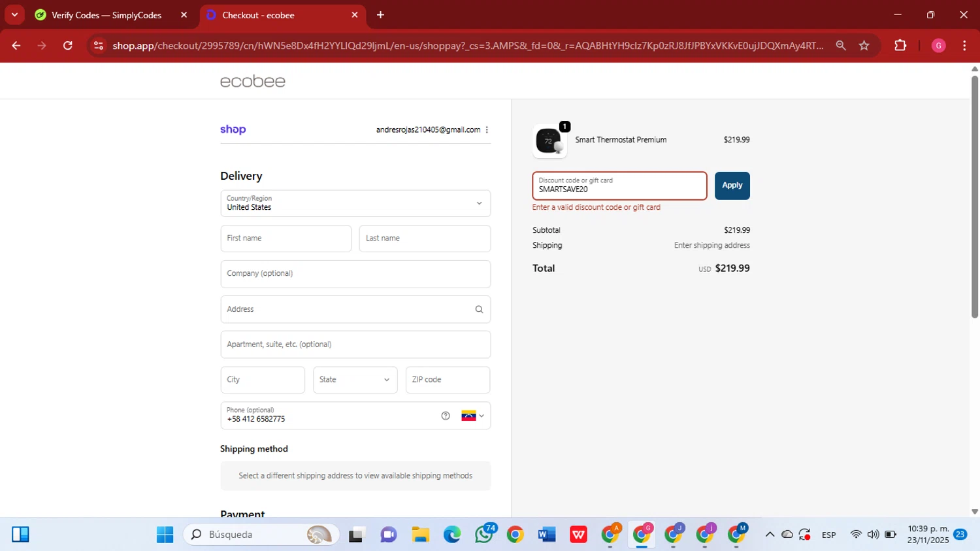Screen dimensions: 980x551
Task: Open Microsoft Word from the taskbar
Action: point(547,535)
